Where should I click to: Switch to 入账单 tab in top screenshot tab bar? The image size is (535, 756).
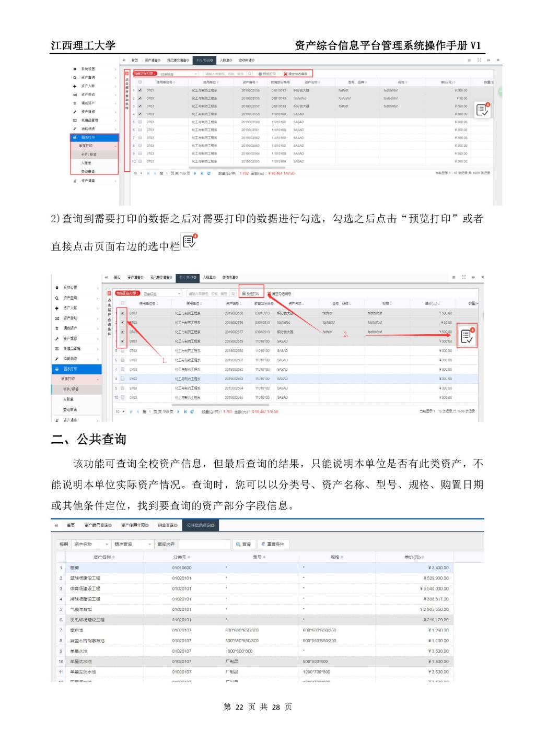tap(226, 60)
